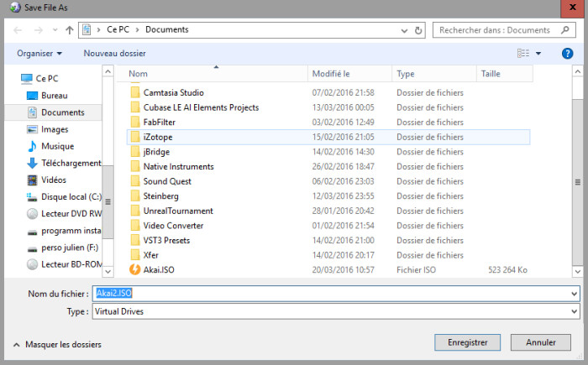Expand address bar history dropdown
Screen dimensions: 588x365
pos(404,30)
